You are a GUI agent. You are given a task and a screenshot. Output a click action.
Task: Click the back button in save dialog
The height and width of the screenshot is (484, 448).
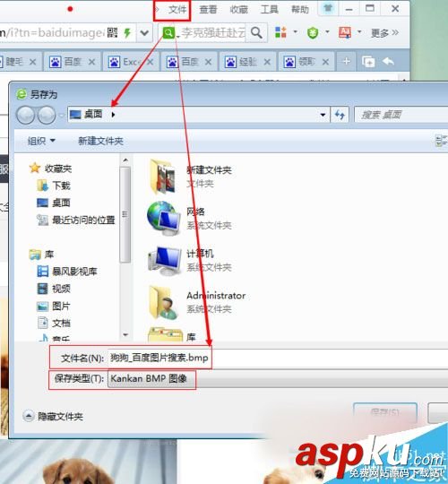pos(26,115)
